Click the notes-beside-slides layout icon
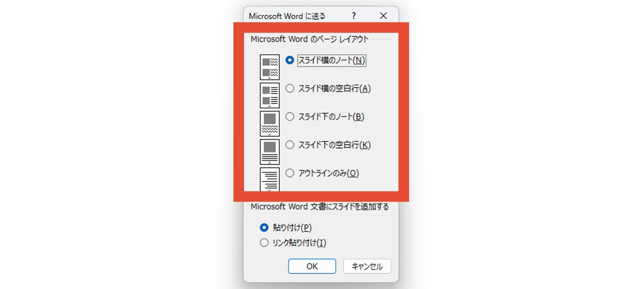 [x=270, y=68]
